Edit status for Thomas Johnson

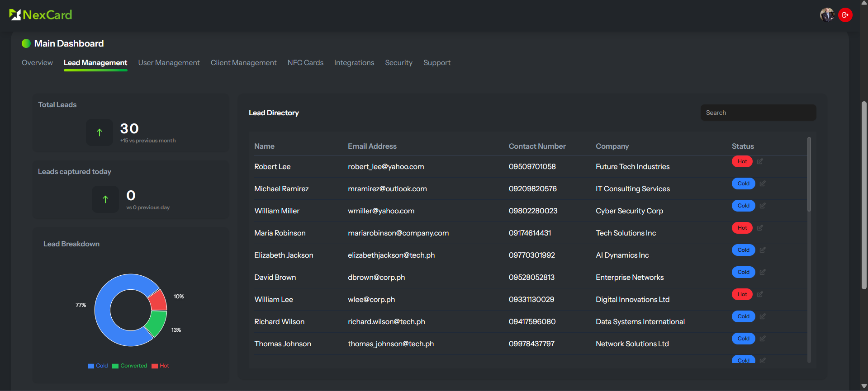pyautogui.click(x=763, y=339)
